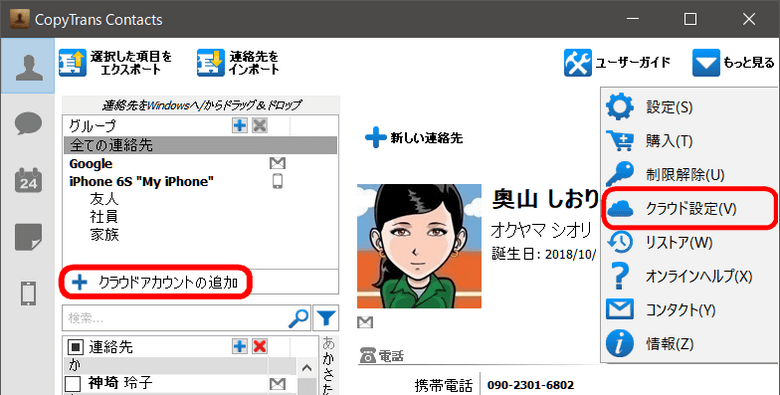Open クラウド設定(V) menu entry
The width and height of the screenshot is (780, 395).
689,208
